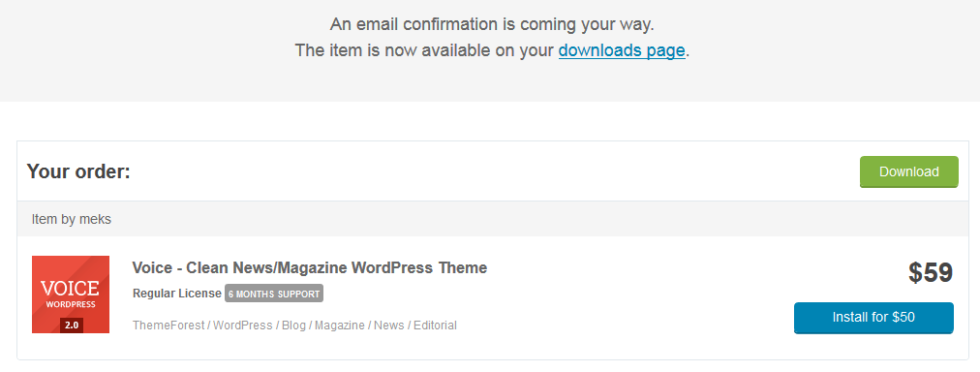Open the downloads page link
Viewport: 980px width, 372px height.
click(622, 50)
